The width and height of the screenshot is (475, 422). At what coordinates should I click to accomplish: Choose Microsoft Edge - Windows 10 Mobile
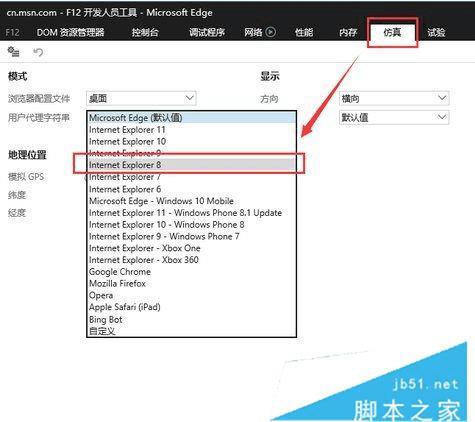pos(192,201)
